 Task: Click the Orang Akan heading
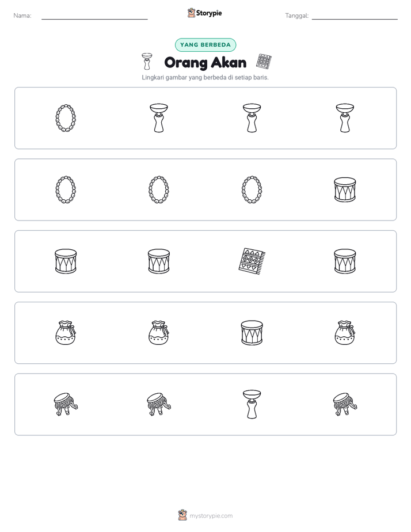click(205, 62)
